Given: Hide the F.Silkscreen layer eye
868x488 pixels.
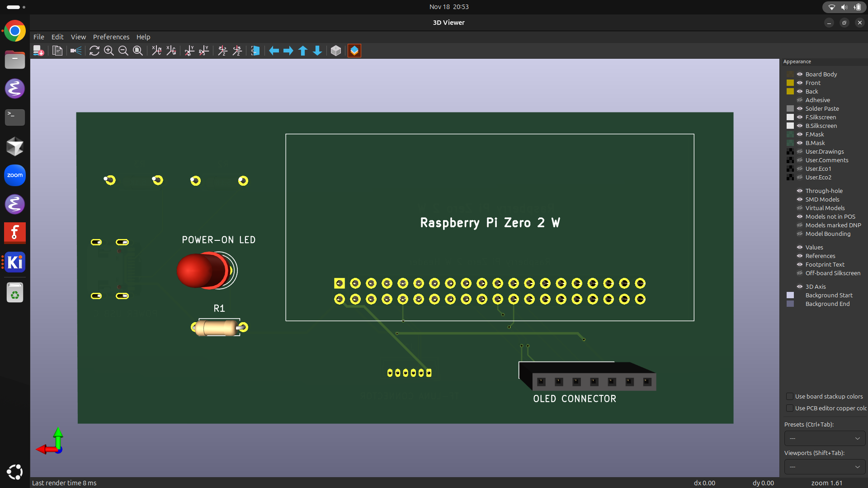Looking at the screenshot, I should pyautogui.click(x=800, y=117).
